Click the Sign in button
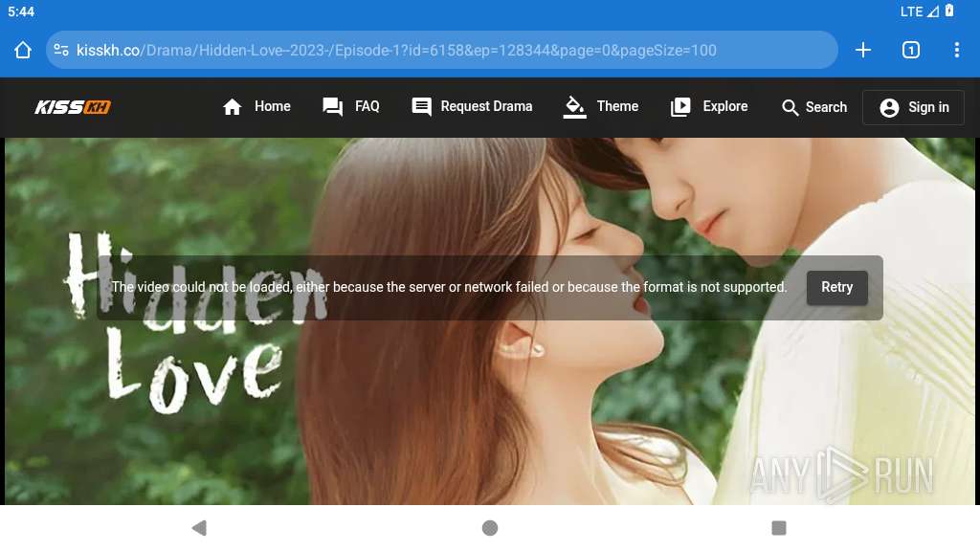Image resolution: width=980 pixels, height=551 pixels. [914, 107]
